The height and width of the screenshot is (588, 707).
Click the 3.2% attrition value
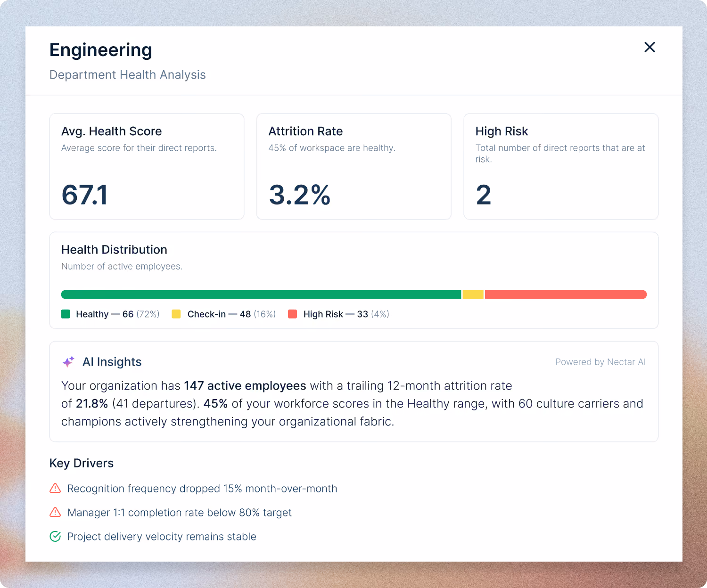tap(300, 195)
